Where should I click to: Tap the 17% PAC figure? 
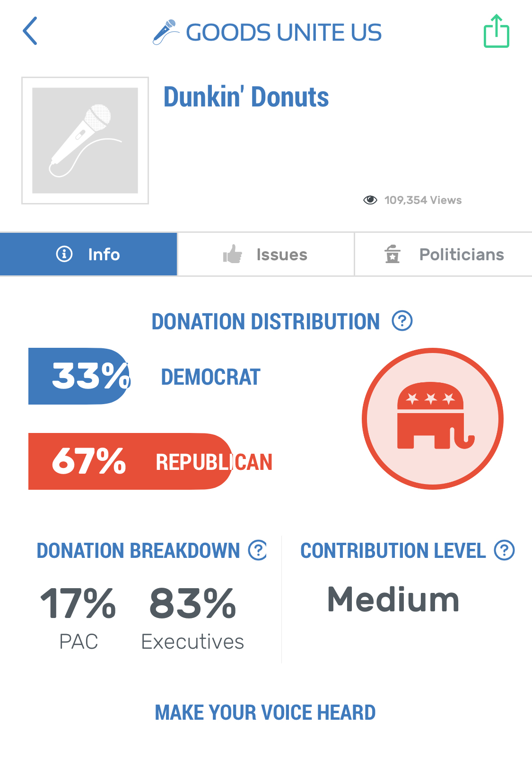(x=78, y=603)
